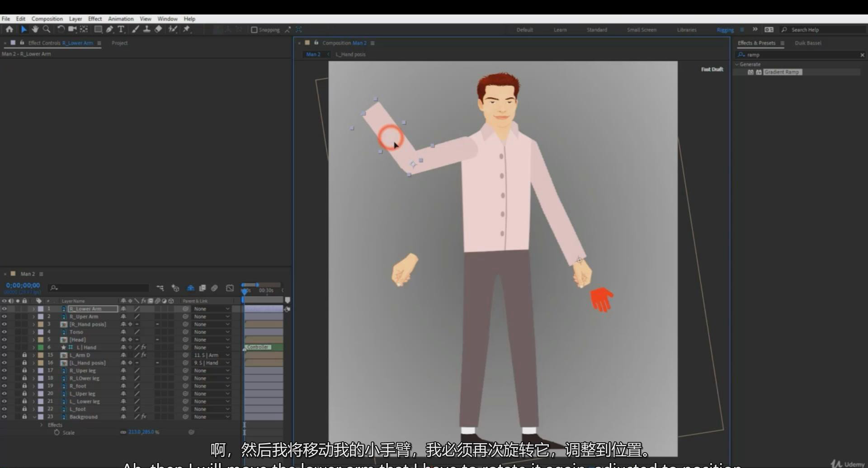This screenshot has width=868, height=468.
Task: Select the Clone Stamp tool
Action: pyautogui.click(x=146, y=29)
